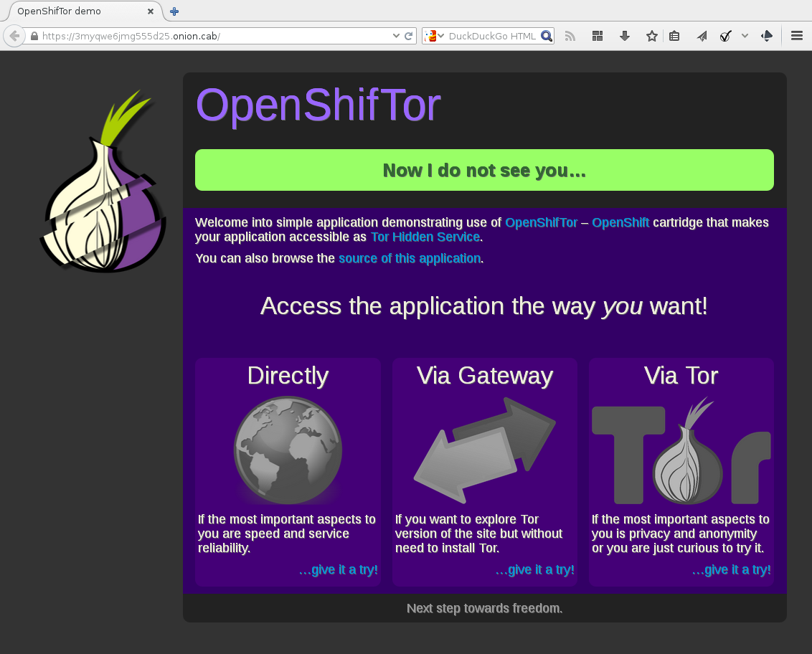Click the Tor logo image under Via Tor

tap(681, 450)
